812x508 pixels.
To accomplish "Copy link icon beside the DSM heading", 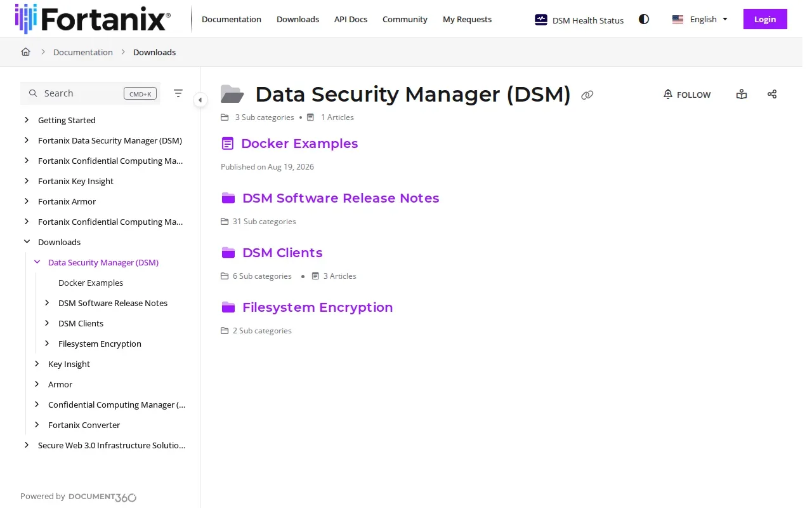I will [587, 95].
